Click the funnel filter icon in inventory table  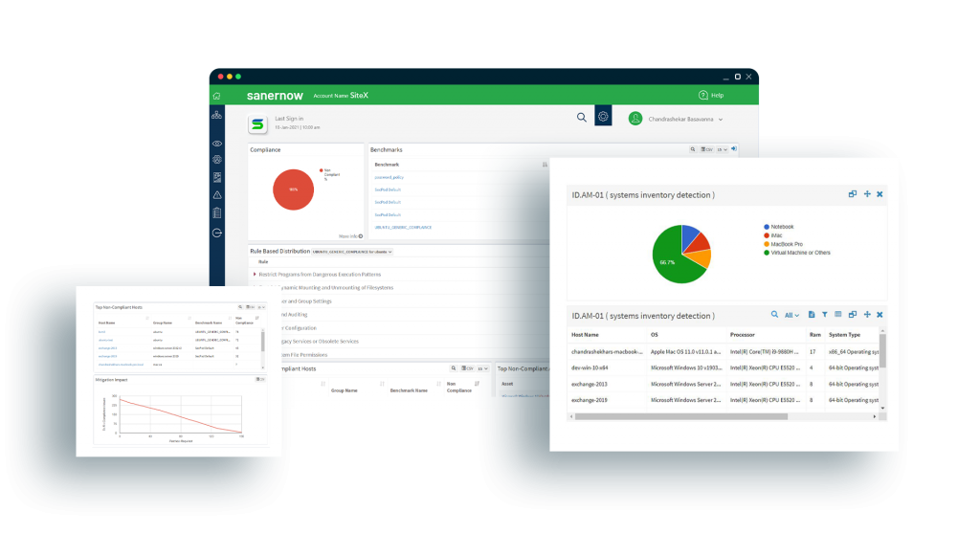click(824, 315)
